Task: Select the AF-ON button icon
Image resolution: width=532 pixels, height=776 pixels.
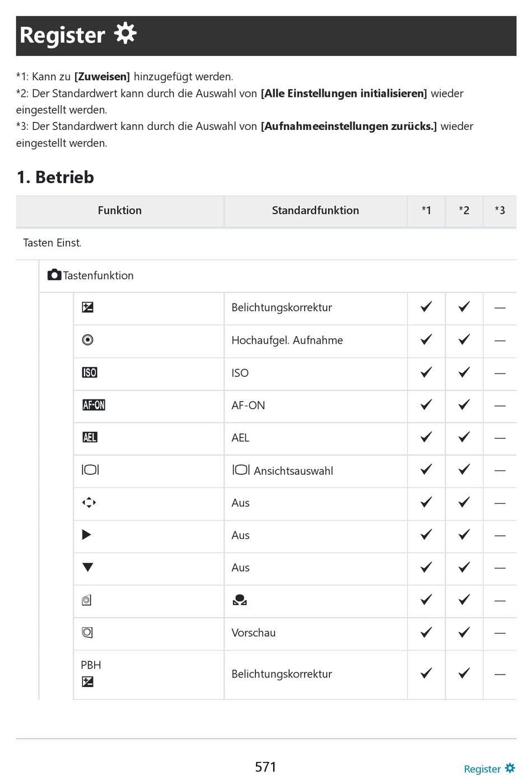Action: [94, 405]
